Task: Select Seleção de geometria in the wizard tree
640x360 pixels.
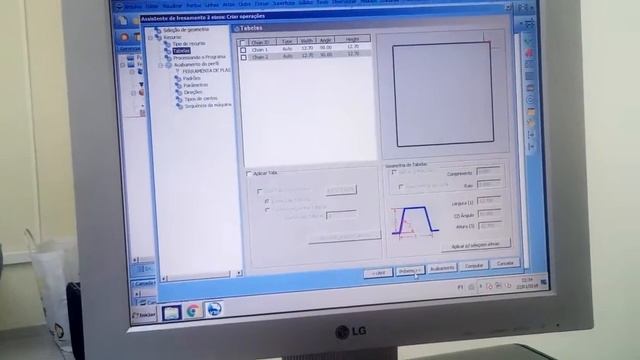Action: [x=186, y=30]
